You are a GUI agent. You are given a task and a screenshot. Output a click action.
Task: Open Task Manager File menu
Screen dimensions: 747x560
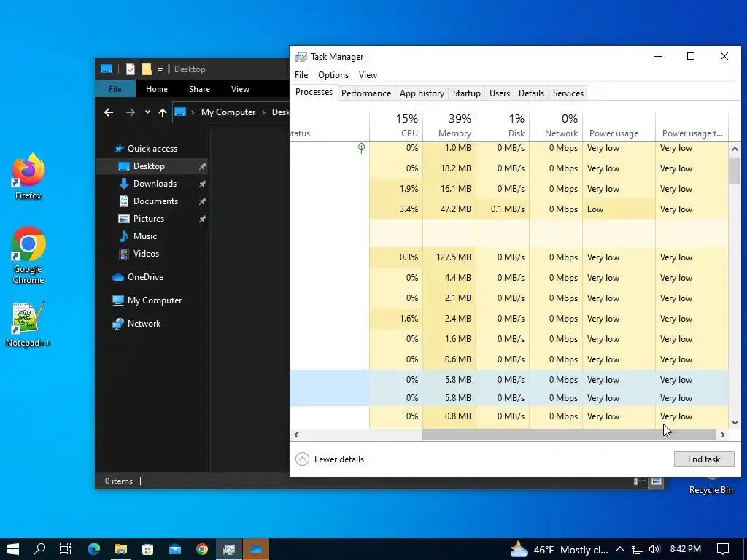point(301,75)
